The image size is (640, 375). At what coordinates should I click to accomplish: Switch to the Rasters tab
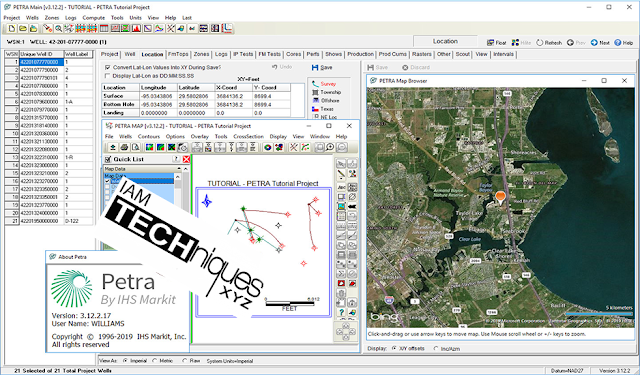click(422, 54)
